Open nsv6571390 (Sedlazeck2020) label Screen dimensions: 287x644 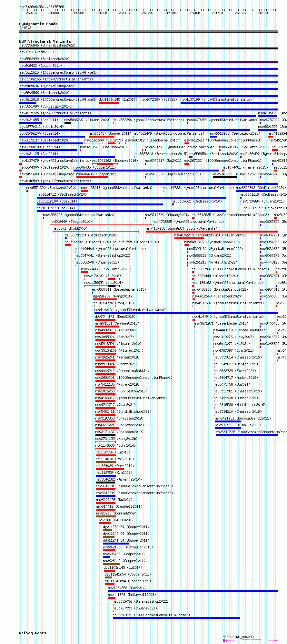[51, 188]
